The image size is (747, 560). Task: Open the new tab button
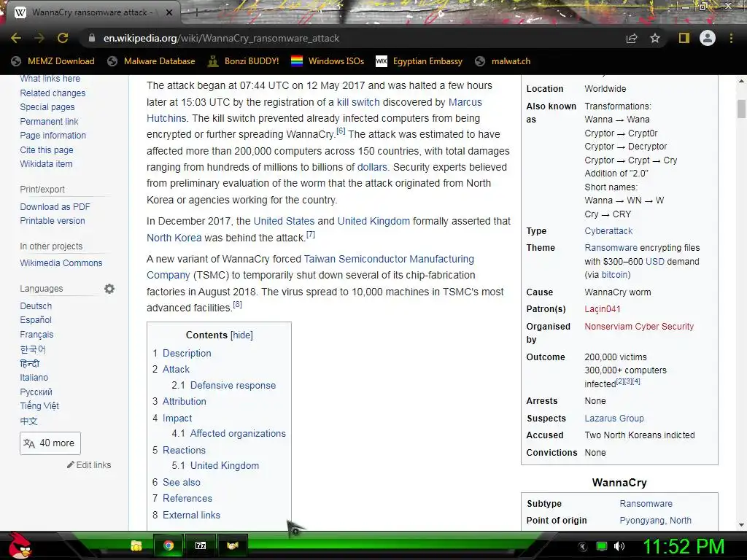[x=196, y=13]
